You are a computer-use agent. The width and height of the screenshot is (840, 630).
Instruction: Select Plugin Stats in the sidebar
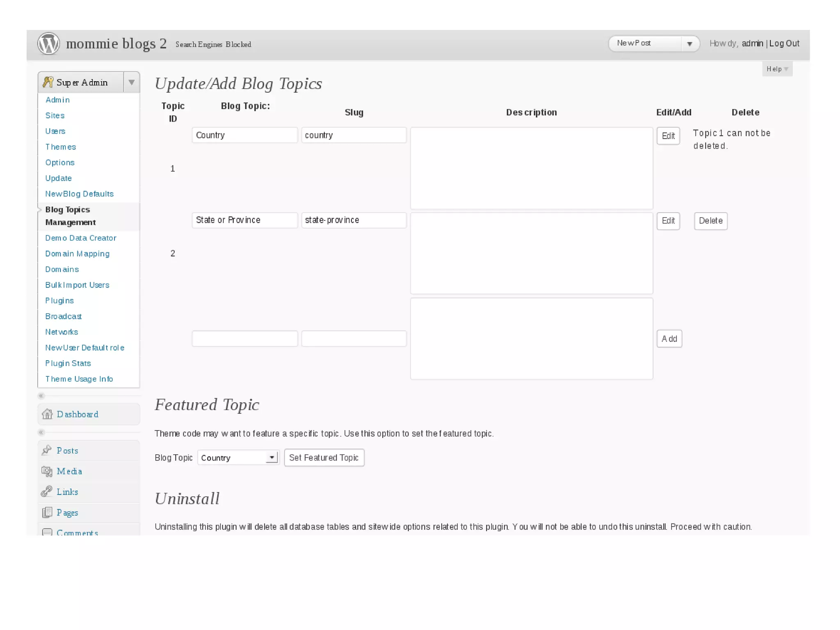(x=68, y=363)
